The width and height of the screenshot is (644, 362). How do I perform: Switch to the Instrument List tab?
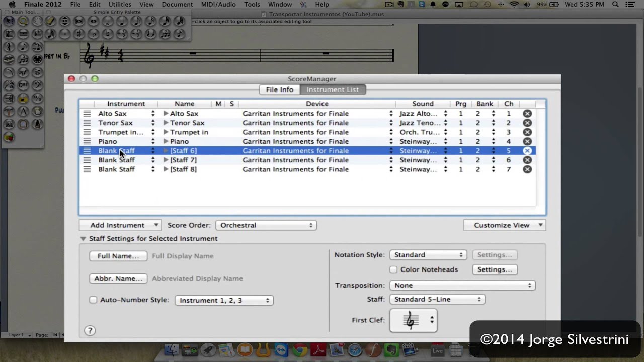(x=333, y=89)
